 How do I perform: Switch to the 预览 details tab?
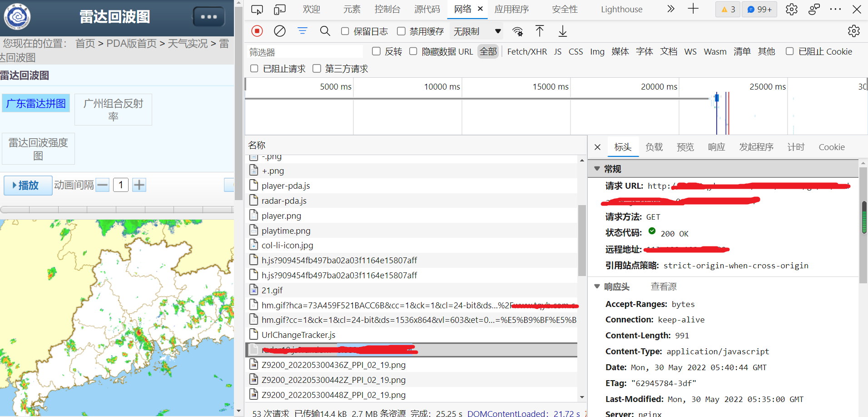click(685, 147)
